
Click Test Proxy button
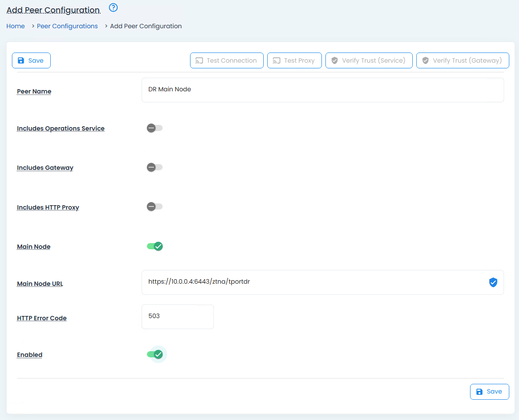pyautogui.click(x=294, y=60)
